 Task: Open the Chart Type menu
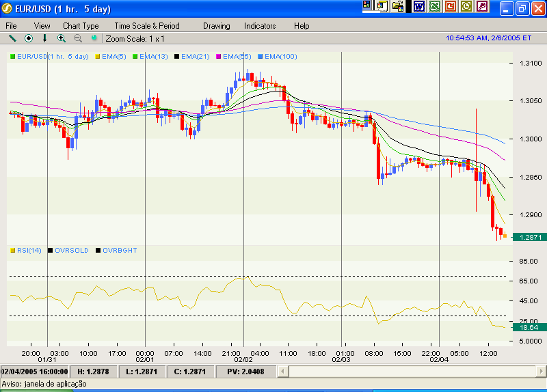pyautogui.click(x=81, y=25)
